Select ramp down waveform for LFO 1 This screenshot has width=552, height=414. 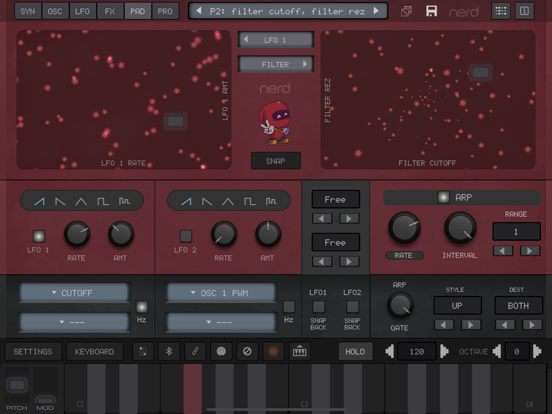pos(60,201)
